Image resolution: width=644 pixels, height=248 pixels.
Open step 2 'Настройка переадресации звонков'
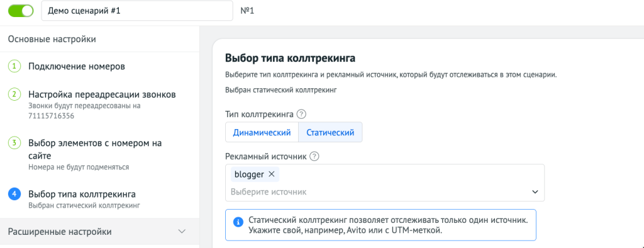(102, 94)
